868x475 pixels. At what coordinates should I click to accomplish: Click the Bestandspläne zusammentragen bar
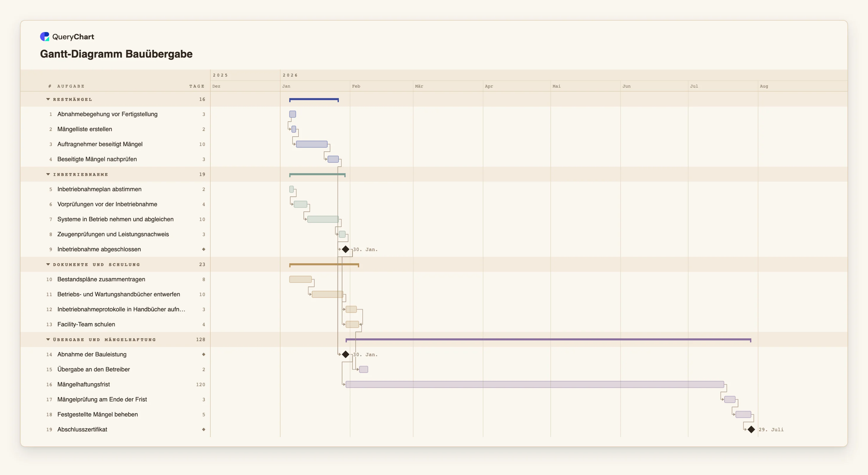point(300,279)
